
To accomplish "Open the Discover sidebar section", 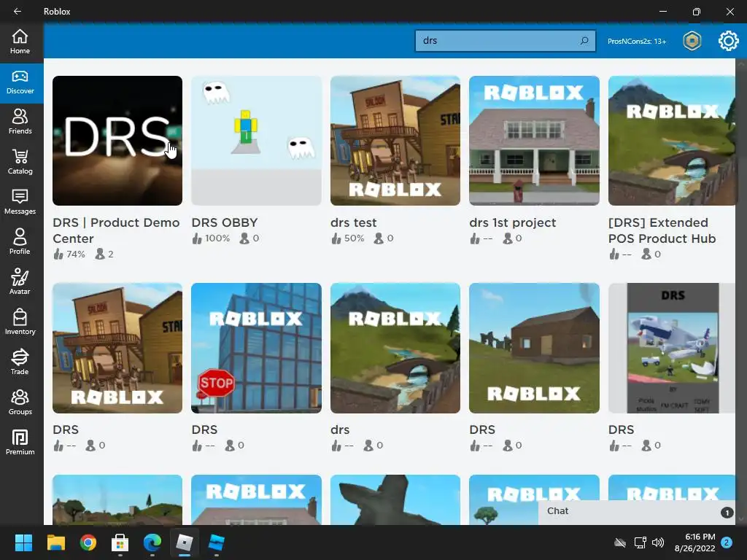I will tap(20, 82).
